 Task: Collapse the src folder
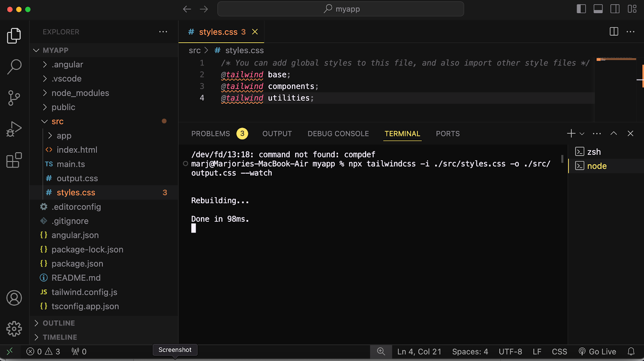coord(57,122)
